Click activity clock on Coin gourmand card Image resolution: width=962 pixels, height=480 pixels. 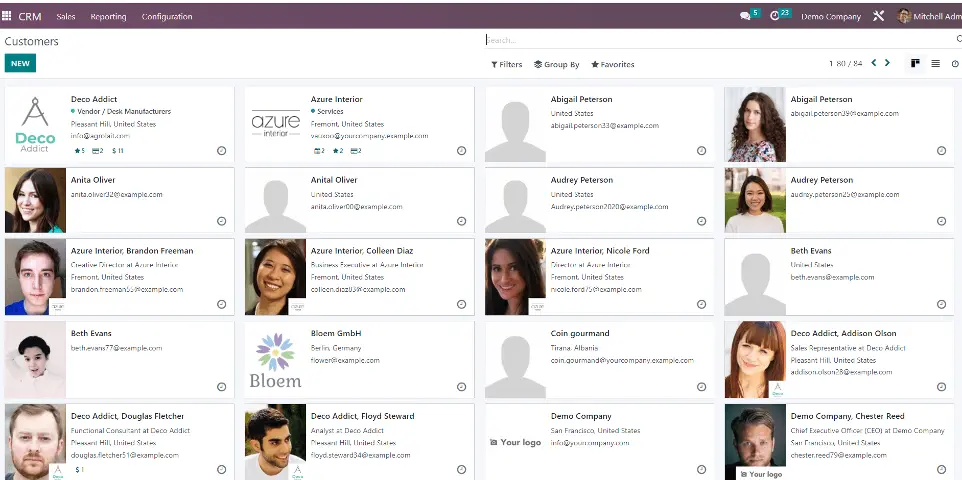click(x=701, y=387)
